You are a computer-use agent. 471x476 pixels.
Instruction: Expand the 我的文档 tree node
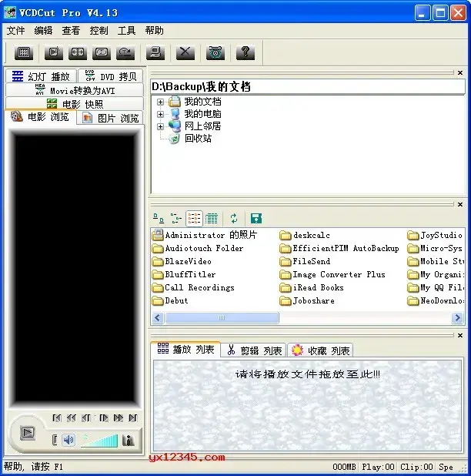click(160, 102)
